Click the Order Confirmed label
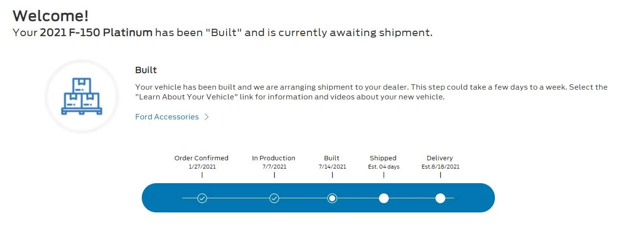The image size is (644, 228). coord(201,158)
